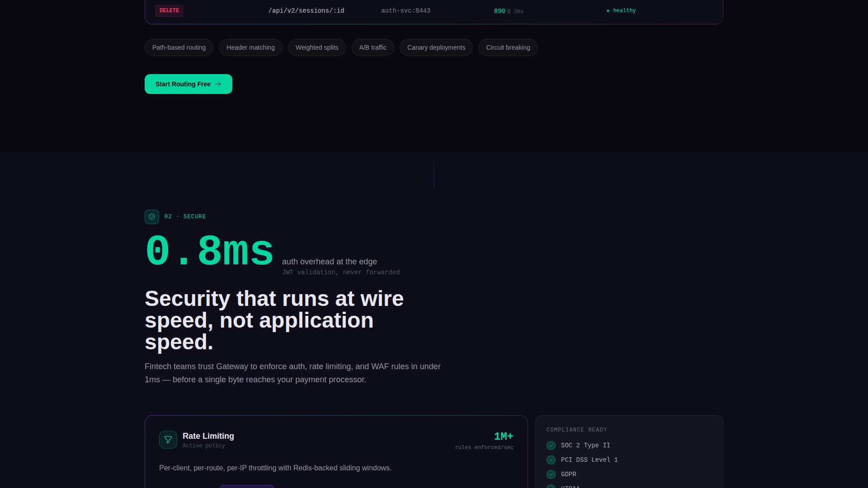The width and height of the screenshot is (868, 488).
Task: Select the shield icon beside 02 · SECURE
Action: (x=152, y=216)
